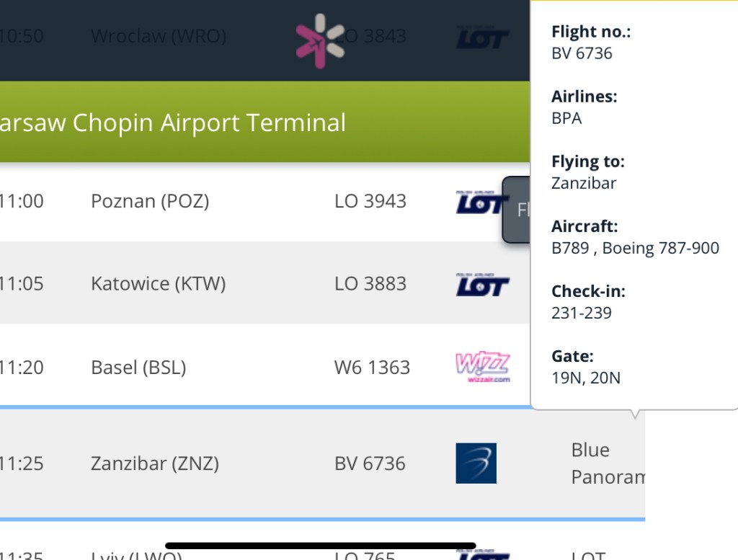Click the Basel (BSL) destination

tap(138, 368)
